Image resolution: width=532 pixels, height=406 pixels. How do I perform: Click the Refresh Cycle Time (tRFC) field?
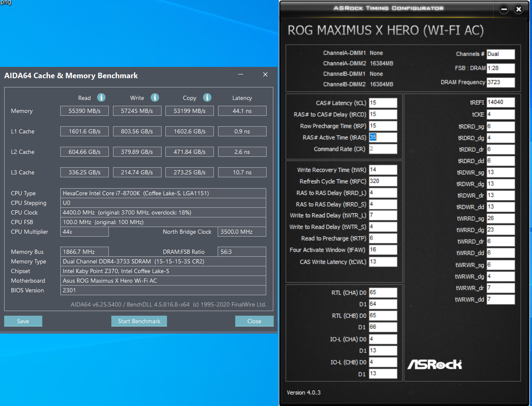[383, 181]
